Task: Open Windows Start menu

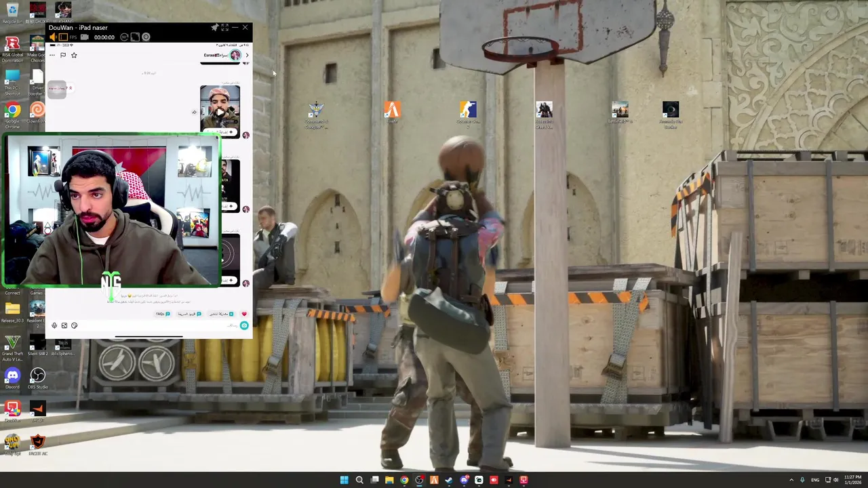Action: [344, 480]
